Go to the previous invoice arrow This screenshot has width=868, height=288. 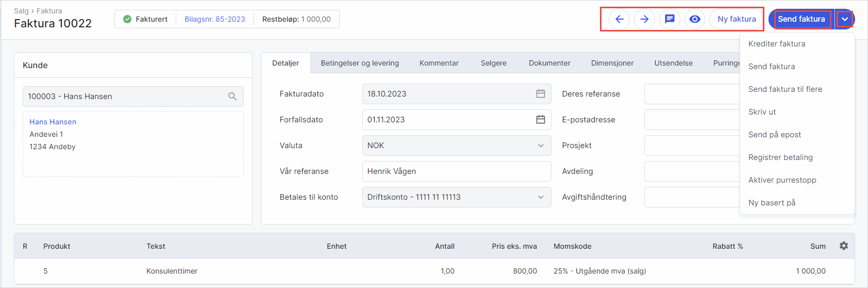(x=619, y=19)
